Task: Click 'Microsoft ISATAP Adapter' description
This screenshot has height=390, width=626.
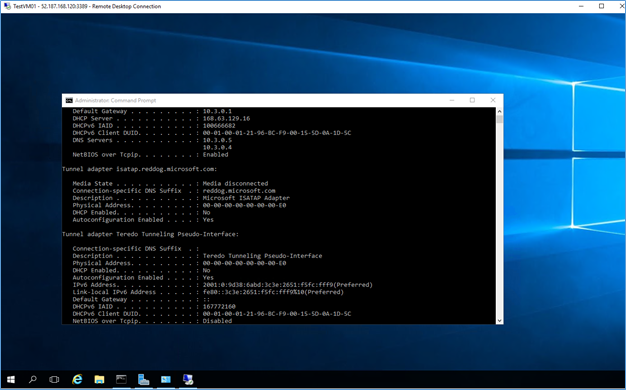Action: coord(246,198)
